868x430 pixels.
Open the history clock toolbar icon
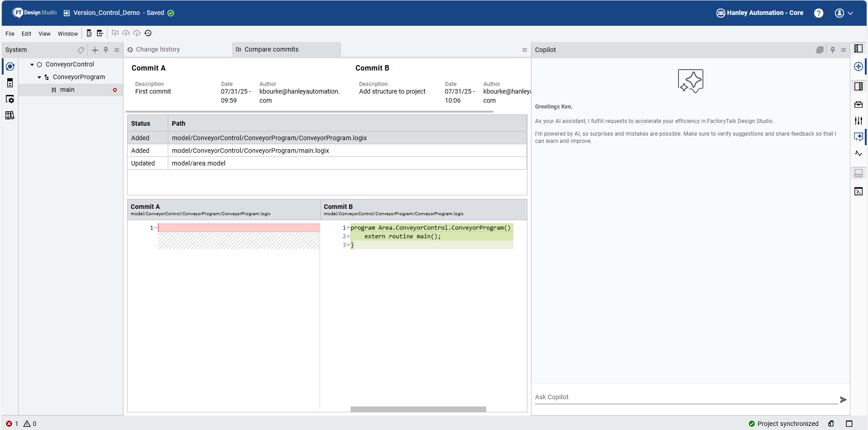[148, 33]
